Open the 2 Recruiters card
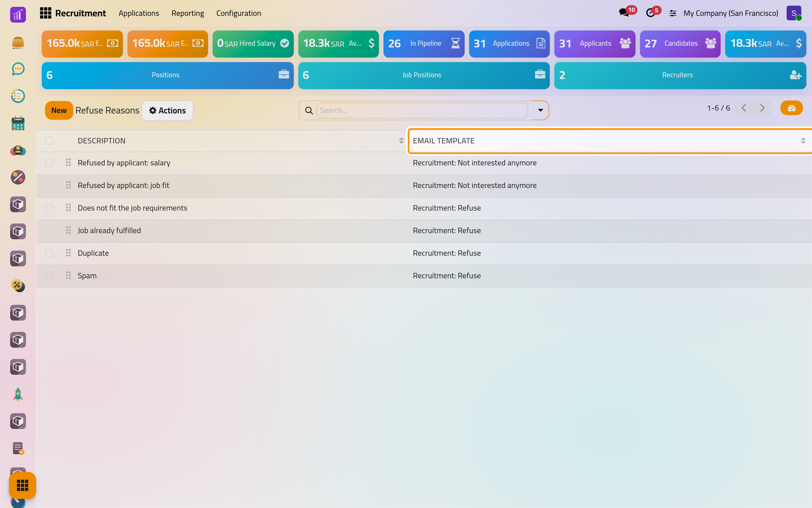812x508 pixels. coord(680,75)
